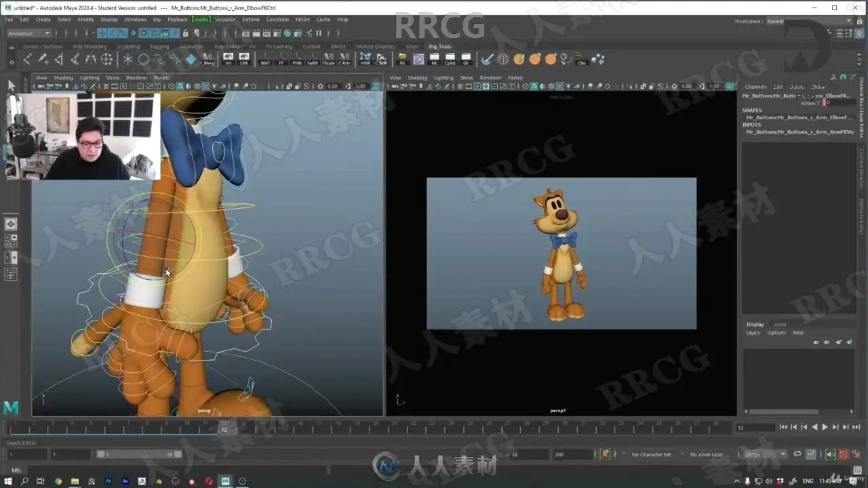Select the arrow Select tool in toolbox
Screen dimensions: 868x488
11,85
